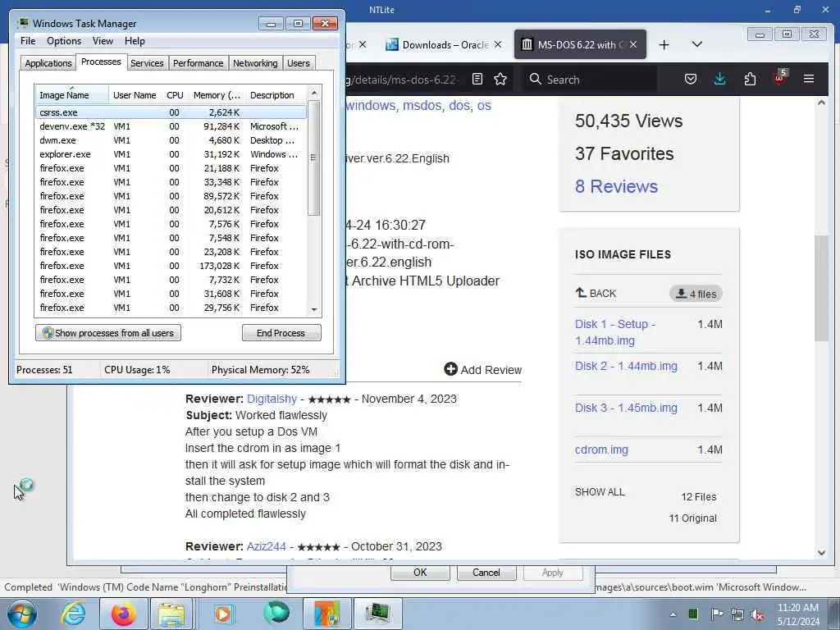Sort by CPU column header
The image size is (840, 630).
click(175, 95)
